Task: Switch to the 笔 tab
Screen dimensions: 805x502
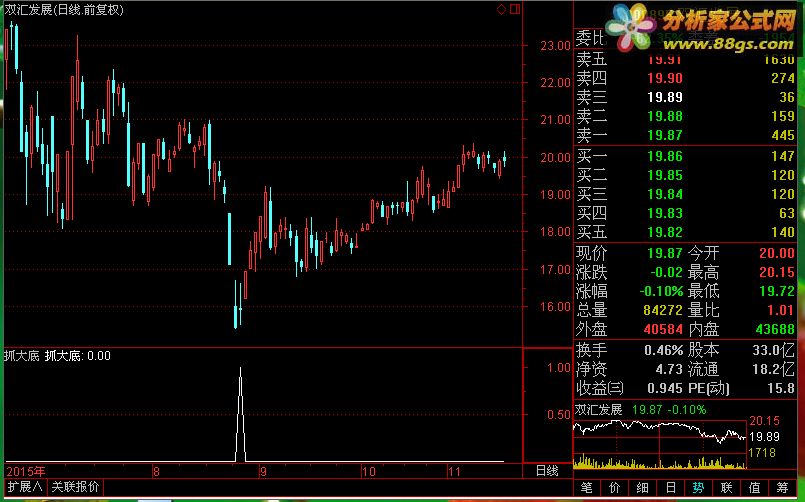Action: pyautogui.click(x=587, y=488)
